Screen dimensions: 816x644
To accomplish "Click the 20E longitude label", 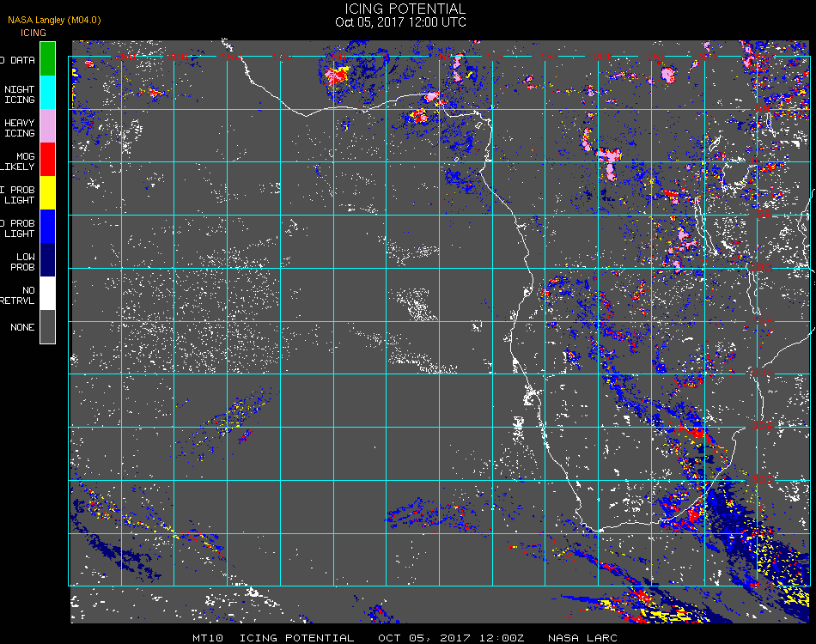I will point(603,56).
